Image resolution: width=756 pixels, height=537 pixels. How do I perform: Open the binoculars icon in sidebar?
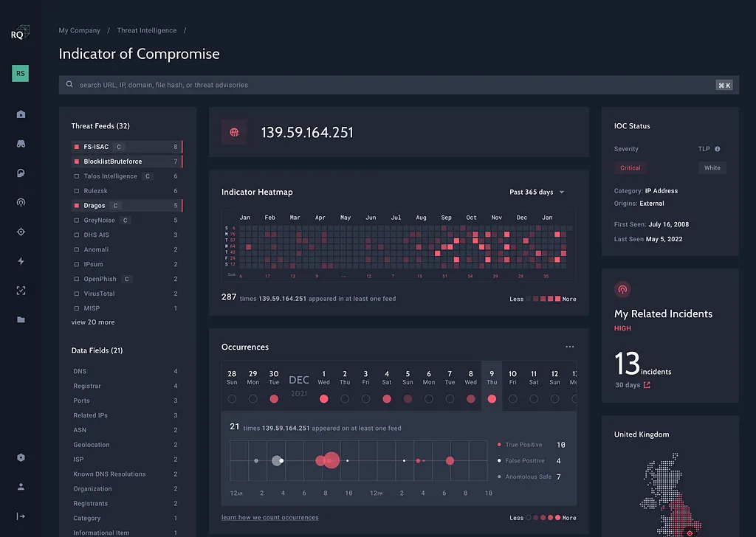point(21,144)
